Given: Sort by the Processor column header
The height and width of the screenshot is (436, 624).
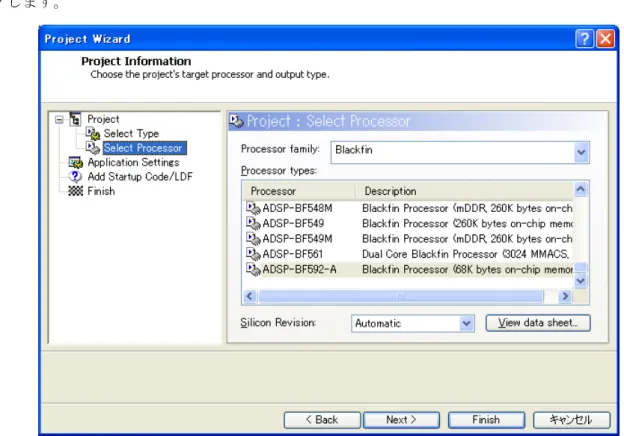Looking at the screenshot, I should click(x=298, y=191).
